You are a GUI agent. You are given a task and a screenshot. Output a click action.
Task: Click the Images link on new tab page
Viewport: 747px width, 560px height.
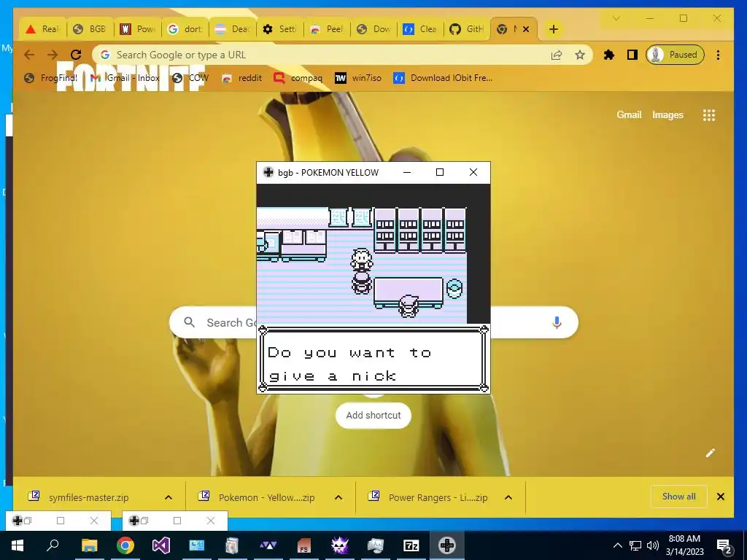667,114
